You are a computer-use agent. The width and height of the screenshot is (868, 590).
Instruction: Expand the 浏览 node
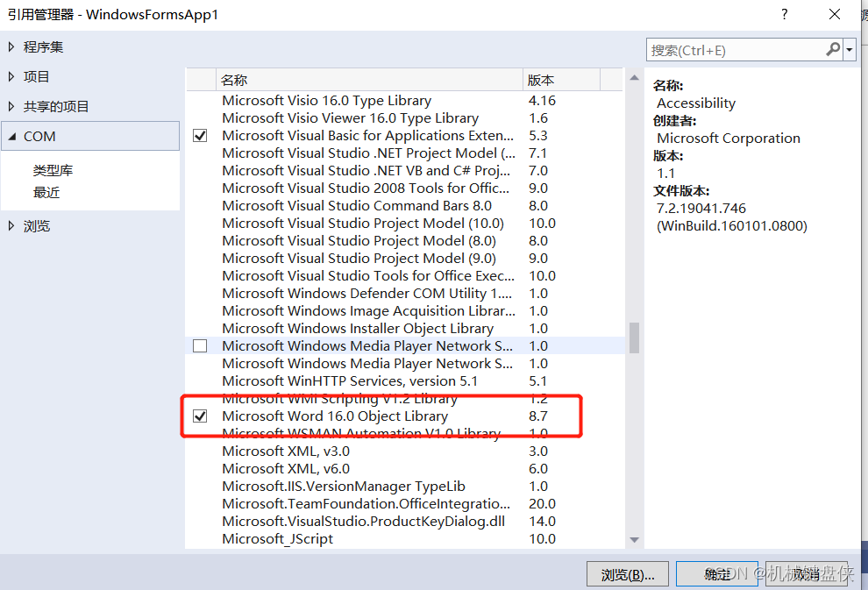[x=11, y=226]
